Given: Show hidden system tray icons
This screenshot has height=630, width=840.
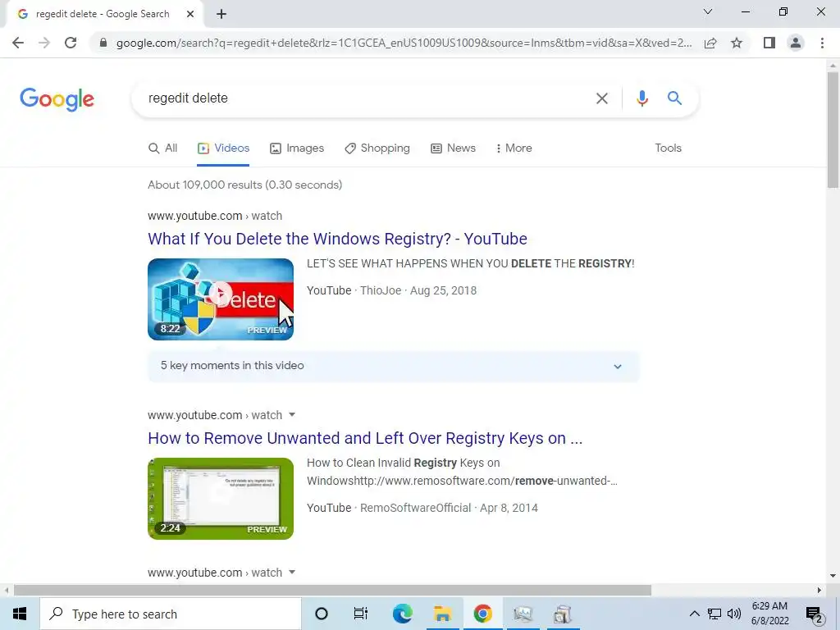Looking at the screenshot, I should click(694, 614).
